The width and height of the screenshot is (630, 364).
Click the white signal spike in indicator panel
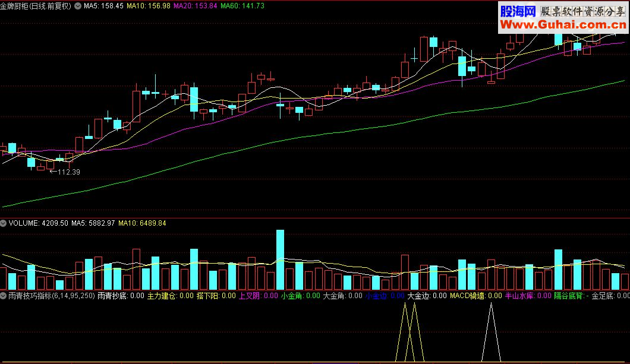tap(491, 333)
